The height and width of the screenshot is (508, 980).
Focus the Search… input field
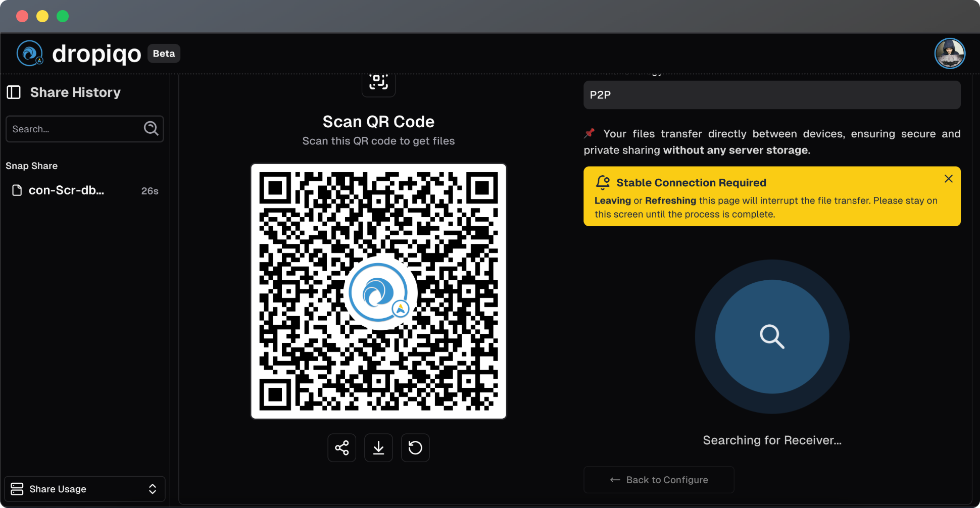(84, 129)
